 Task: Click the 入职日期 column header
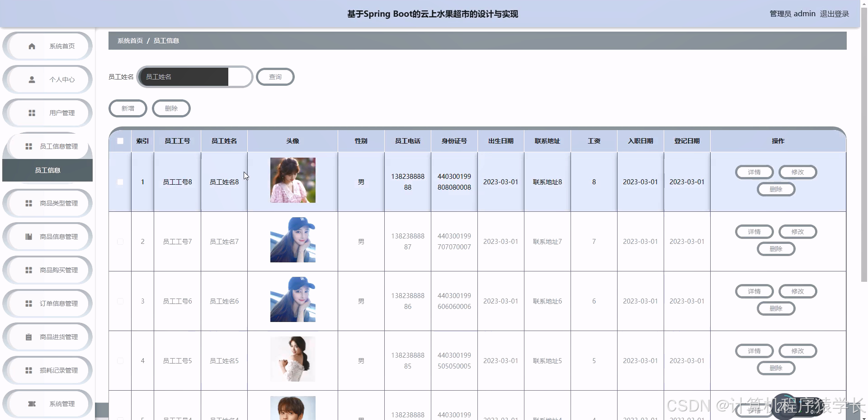(641, 141)
